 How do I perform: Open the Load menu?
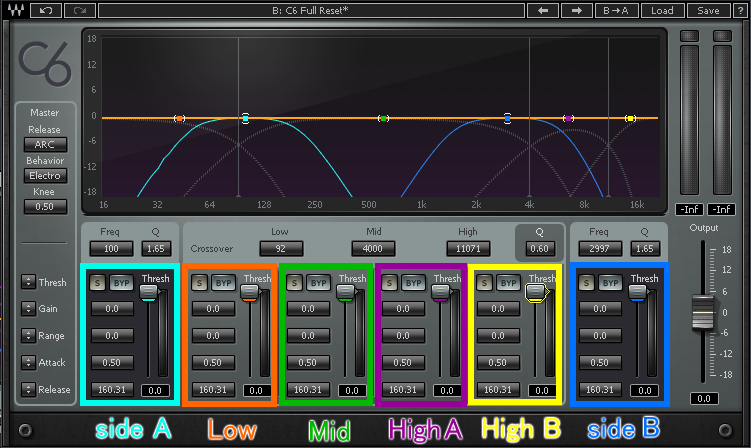click(x=662, y=11)
